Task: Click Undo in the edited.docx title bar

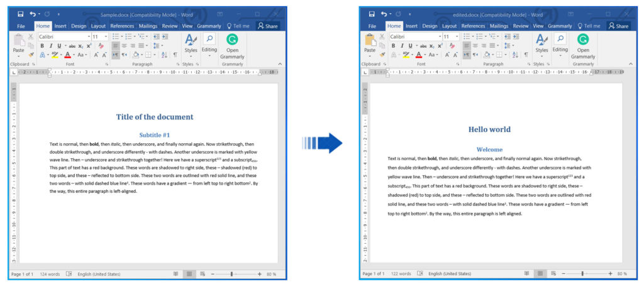Action: pos(384,14)
